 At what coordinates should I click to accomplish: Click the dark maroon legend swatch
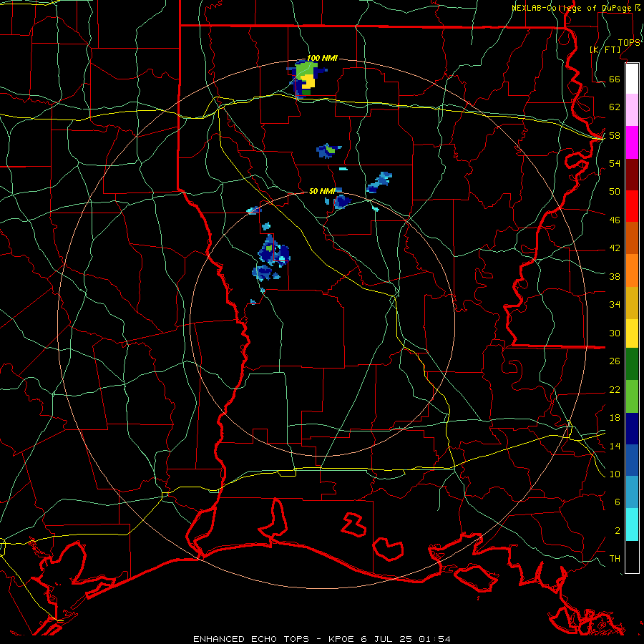(x=632, y=175)
